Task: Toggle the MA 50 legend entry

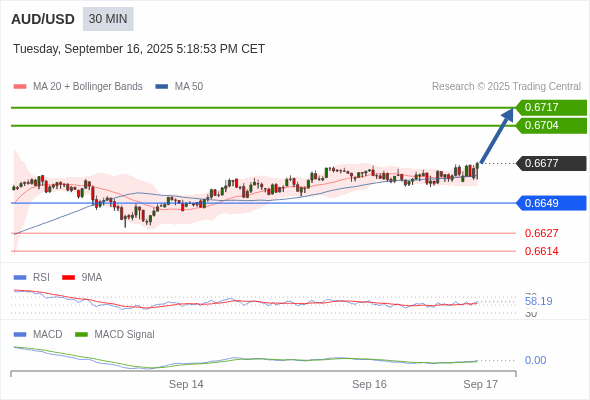Action: [x=179, y=87]
